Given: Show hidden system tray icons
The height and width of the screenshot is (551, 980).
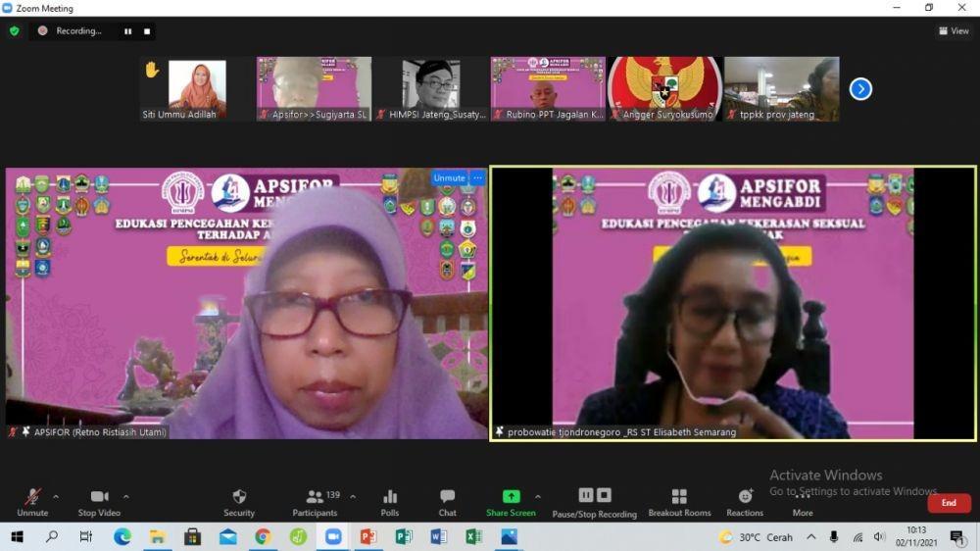Looking at the screenshot, I should pos(810,536).
